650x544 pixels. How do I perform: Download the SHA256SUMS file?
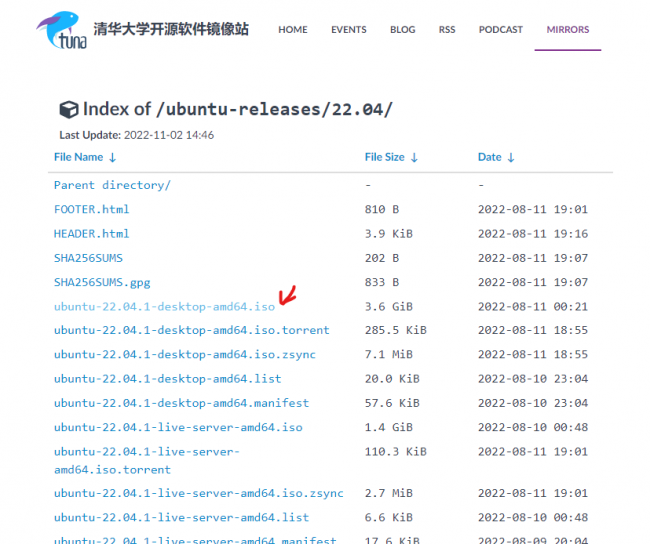pos(88,258)
